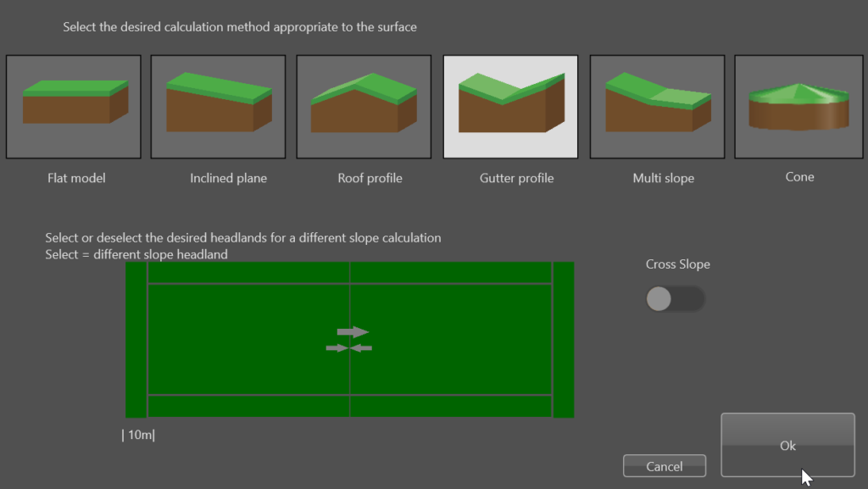Select the Cone model thumbnail
Image resolution: width=868 pixels, height=489 pixels.
799,107
